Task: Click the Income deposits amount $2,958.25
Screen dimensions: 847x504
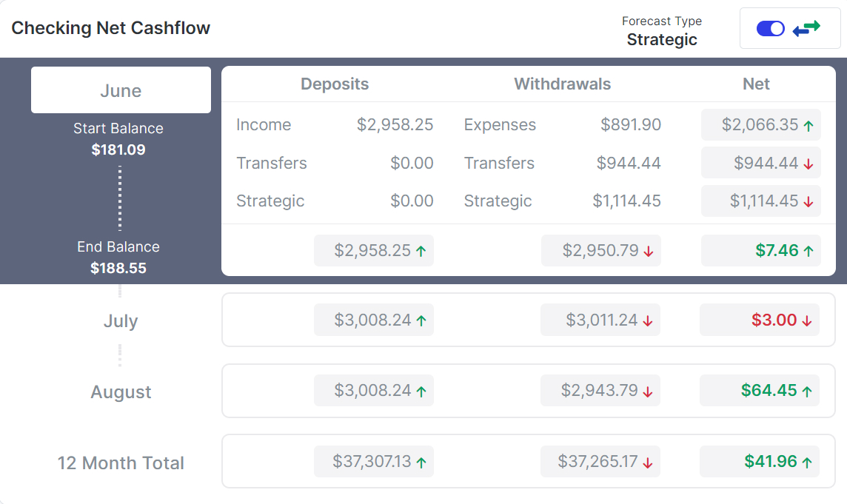Action: (x=395, y=124)
